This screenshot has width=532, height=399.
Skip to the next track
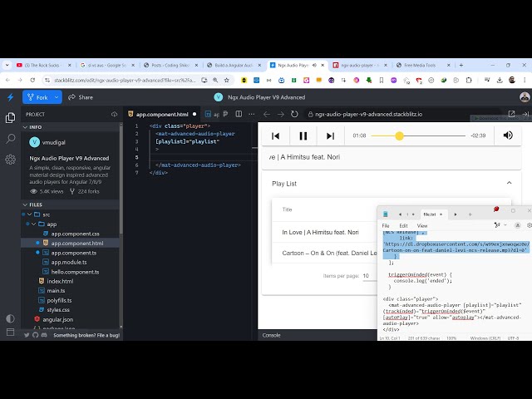coord(330,135)
